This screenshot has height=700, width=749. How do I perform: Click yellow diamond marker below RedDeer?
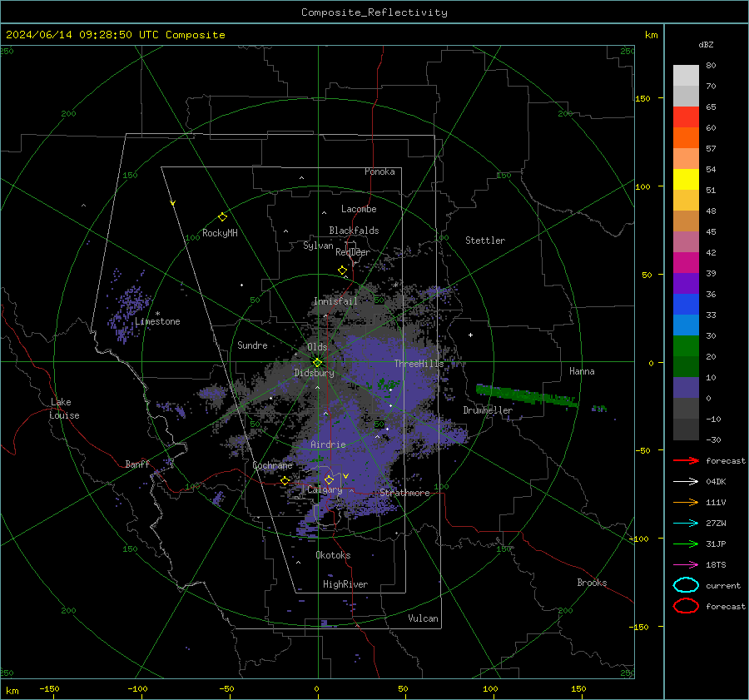(x=342, y=271)
